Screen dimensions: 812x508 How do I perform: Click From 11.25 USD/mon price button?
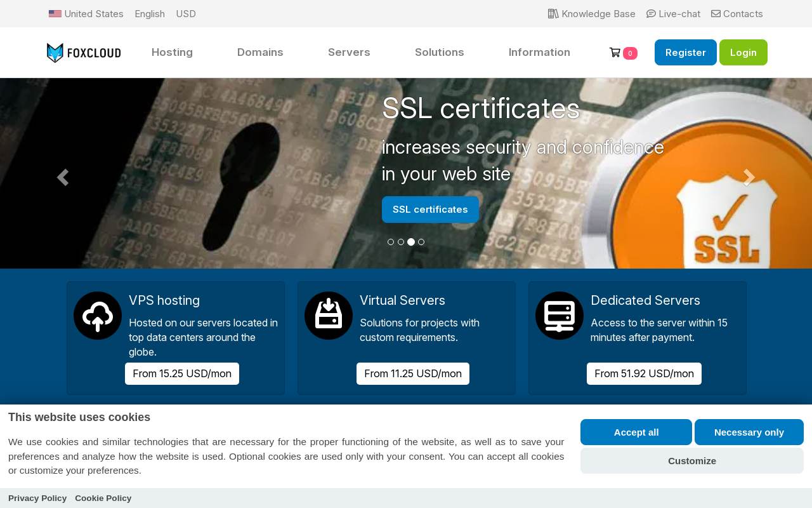413,373
